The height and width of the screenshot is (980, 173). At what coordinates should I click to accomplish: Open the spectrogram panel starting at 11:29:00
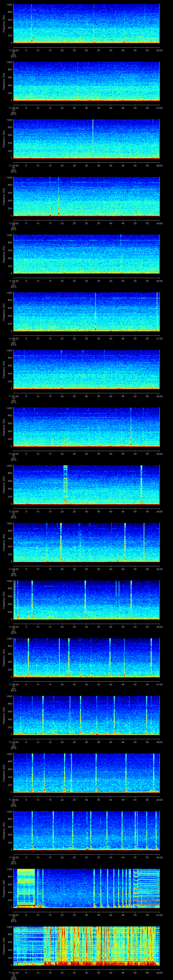[87, 254]
